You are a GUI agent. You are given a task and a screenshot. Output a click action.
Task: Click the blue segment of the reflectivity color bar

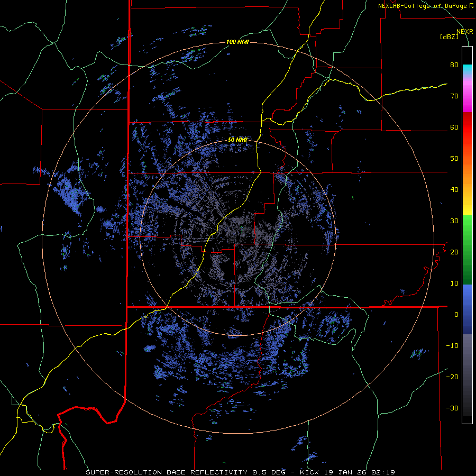(467, 309)
